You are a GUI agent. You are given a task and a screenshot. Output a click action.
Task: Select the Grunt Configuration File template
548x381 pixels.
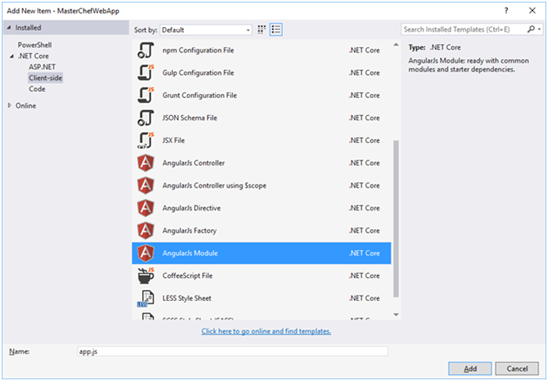tap(261, 95)
